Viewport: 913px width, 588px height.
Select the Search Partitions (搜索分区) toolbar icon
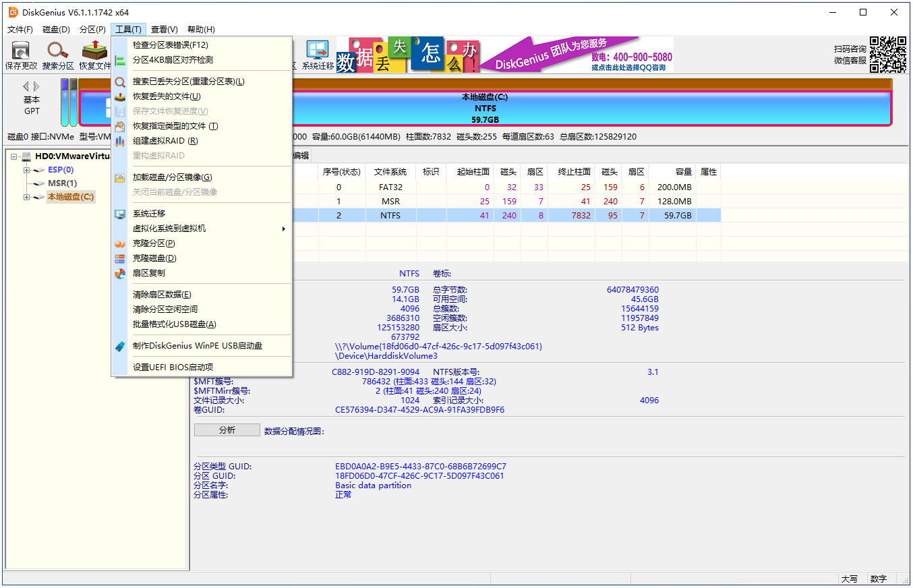click(x=57, y=54)
